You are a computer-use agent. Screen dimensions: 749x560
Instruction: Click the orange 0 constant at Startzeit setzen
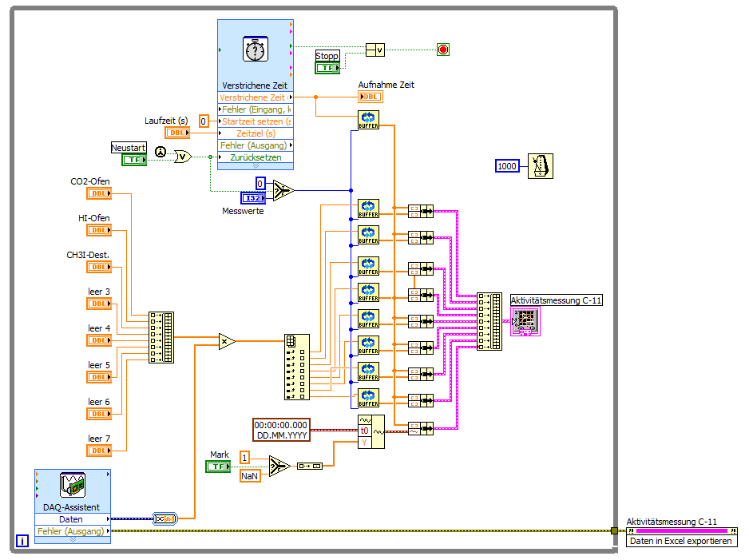tap(204, 121)
